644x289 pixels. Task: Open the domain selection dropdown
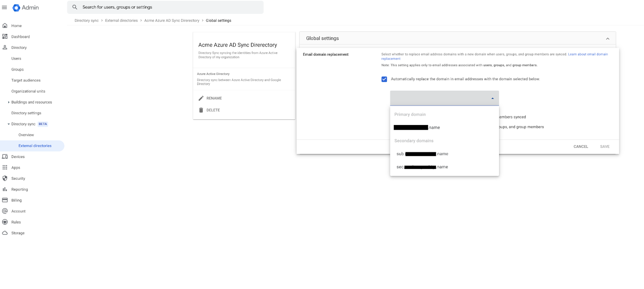[444, 98]
